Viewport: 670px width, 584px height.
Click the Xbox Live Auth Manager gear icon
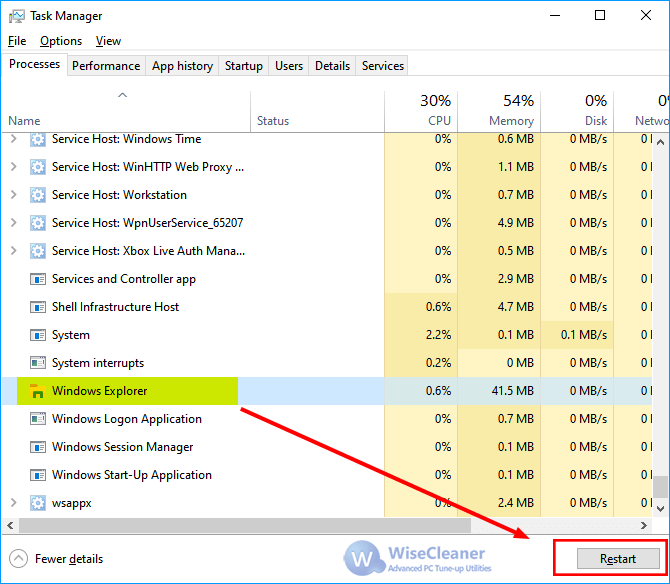(x=38, y=251)
